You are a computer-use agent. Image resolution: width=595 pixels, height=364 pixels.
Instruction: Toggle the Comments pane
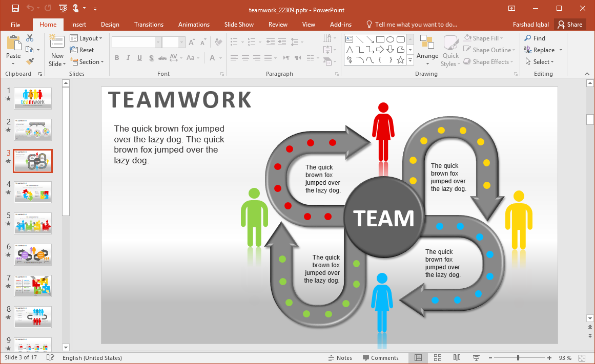pyautogui.click(x=380, y=358)
